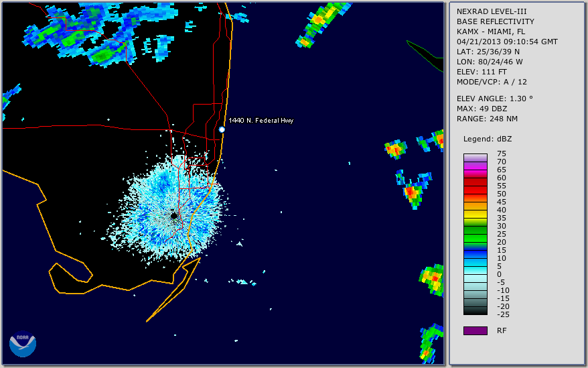Viewport: 588px width, 368px height.
Task: Click the -25 label on the dBZ scale
Action: coord(503,314)
